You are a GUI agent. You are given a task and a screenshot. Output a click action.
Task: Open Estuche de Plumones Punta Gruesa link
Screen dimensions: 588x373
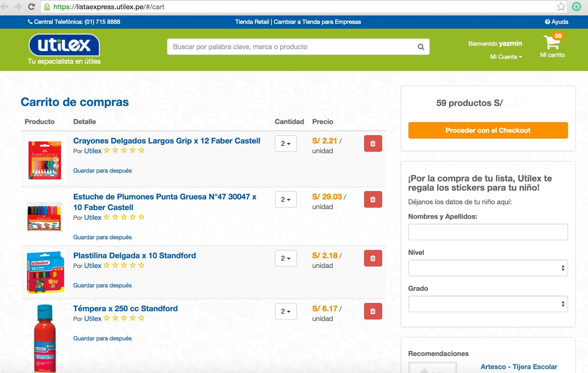click(x=165, y=202)
